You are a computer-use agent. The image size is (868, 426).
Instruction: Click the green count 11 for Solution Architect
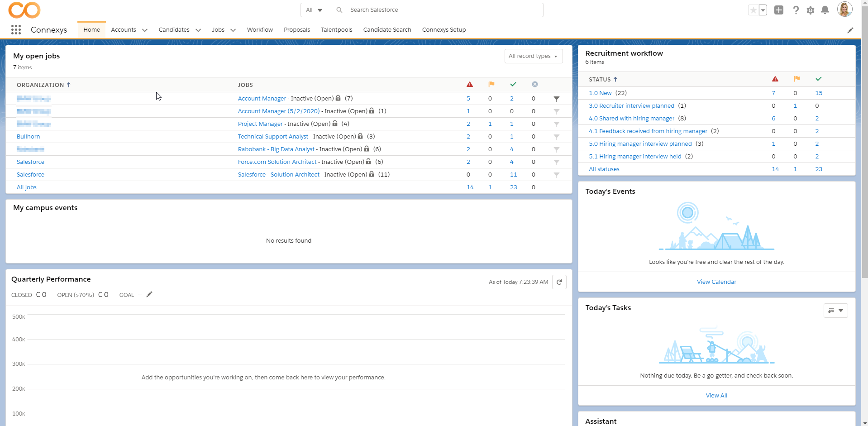coord(513,175)
